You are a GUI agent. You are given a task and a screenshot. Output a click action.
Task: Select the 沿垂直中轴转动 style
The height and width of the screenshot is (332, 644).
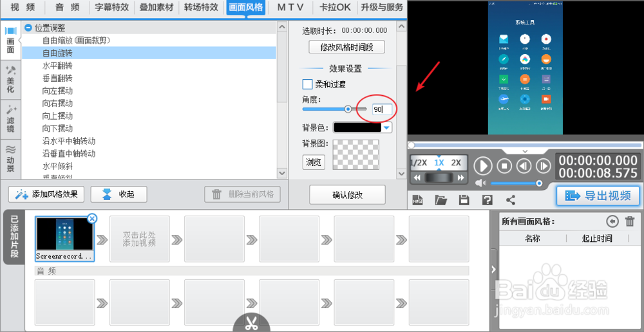(x=149, y=154)
